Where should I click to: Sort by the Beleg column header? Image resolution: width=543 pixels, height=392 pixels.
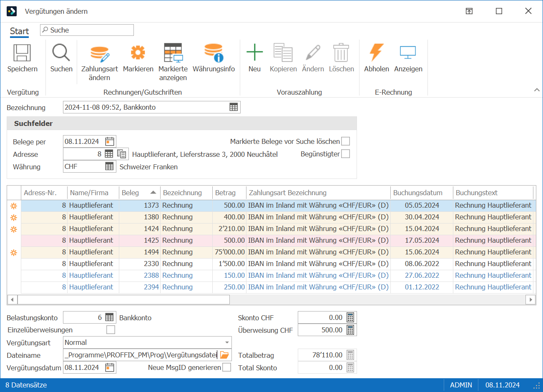click(139, 193)
